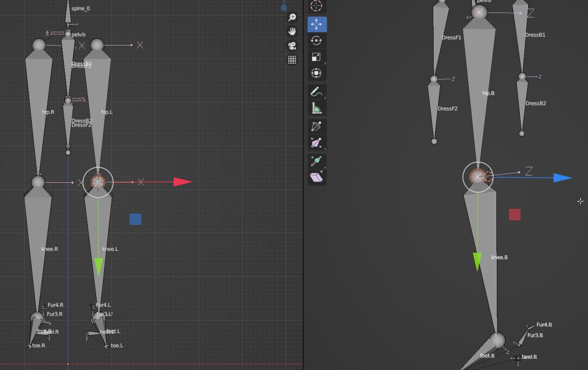
Task: Activate the Bone Size tool
Action: click(317, 143)
